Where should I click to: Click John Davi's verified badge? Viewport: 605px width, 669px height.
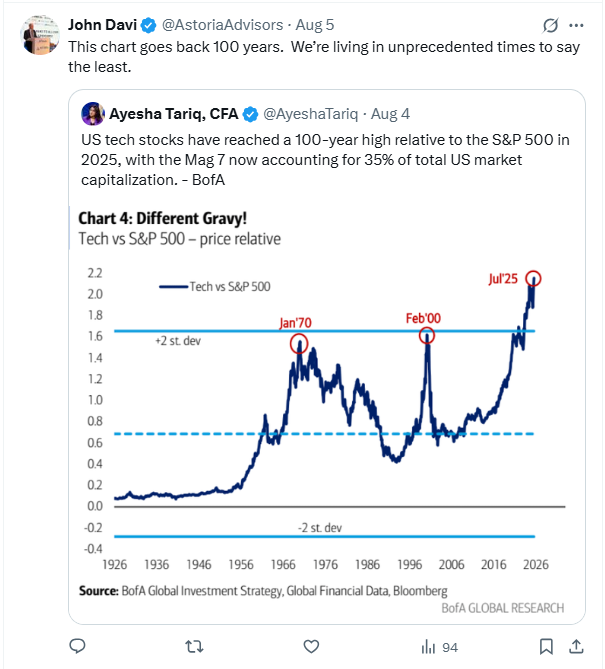[148, 26]
